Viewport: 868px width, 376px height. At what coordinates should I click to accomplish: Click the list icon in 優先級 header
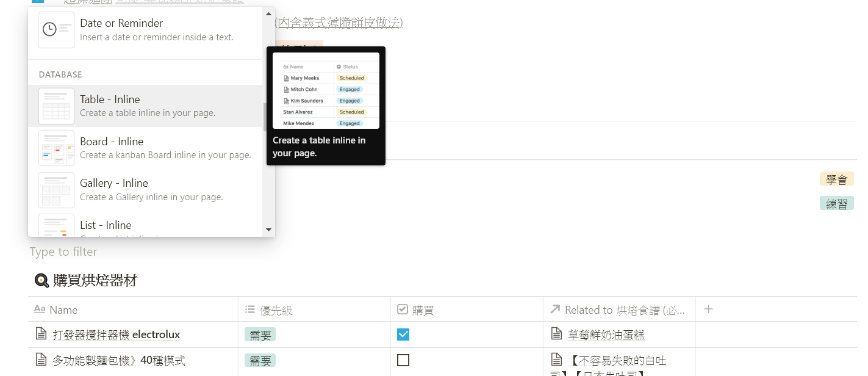click(x=249, y=309)
